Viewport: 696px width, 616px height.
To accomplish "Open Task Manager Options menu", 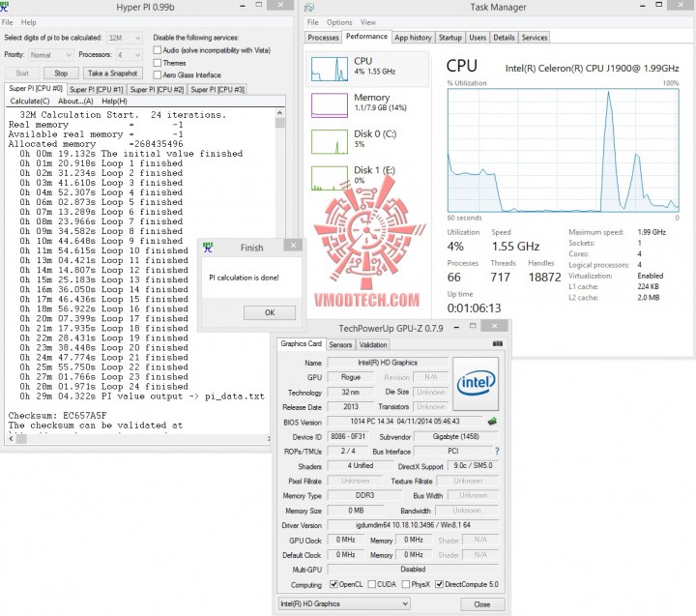I will [339, 22].
